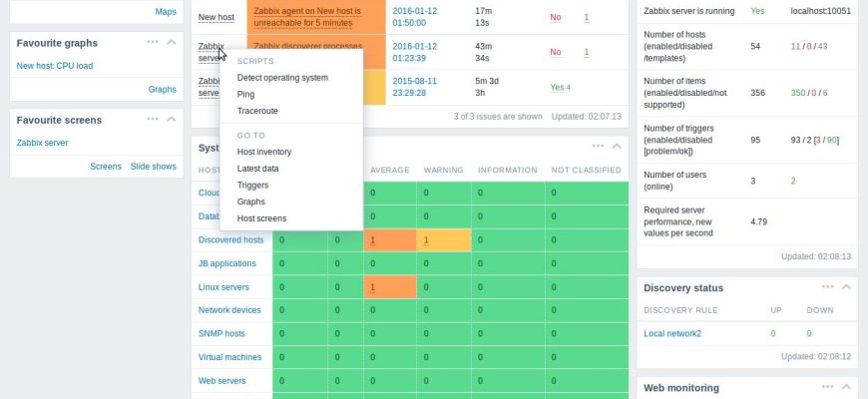This screenshot has width=868, height=399.
Task: Click the Slide shows link
Action: [154, 167]
